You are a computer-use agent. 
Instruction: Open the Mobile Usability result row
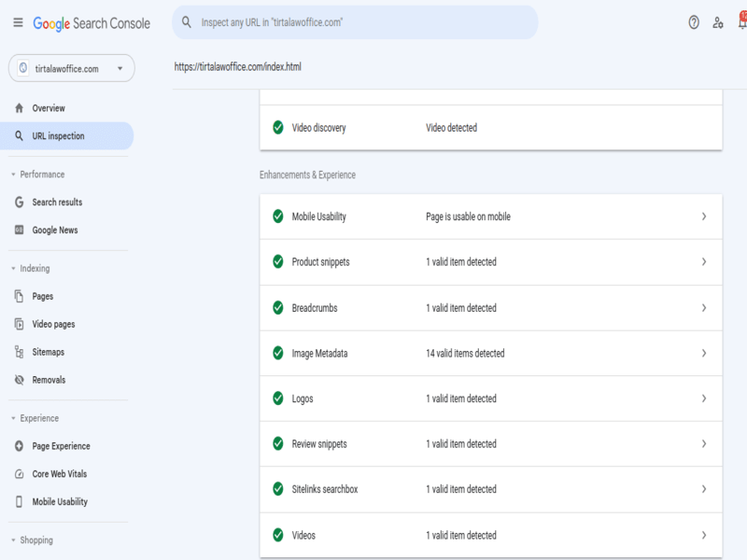pos(490,217)
